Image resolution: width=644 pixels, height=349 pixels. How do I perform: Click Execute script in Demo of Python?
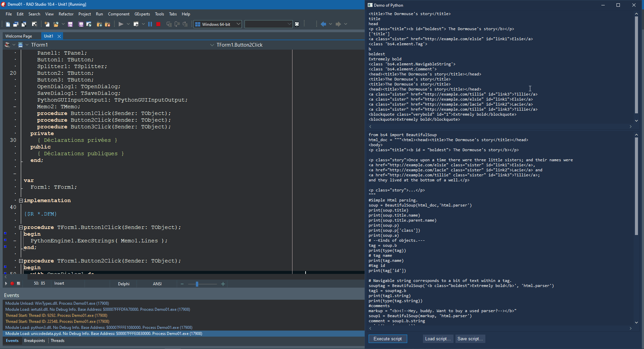click(388, 339)
